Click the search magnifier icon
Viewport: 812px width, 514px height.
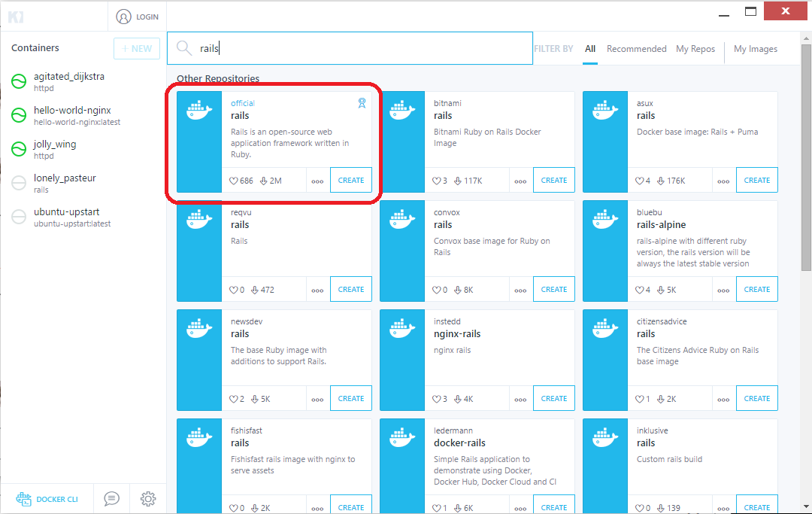pos(183,48)
